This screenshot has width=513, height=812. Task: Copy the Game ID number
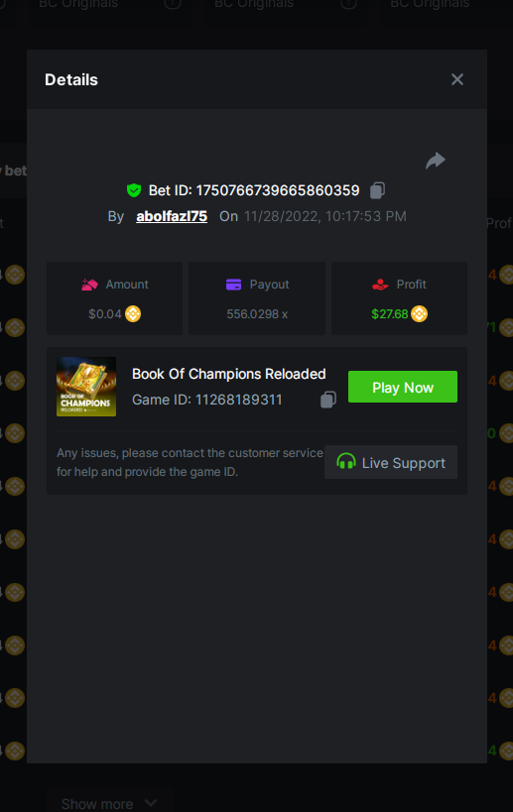(328, 400)
